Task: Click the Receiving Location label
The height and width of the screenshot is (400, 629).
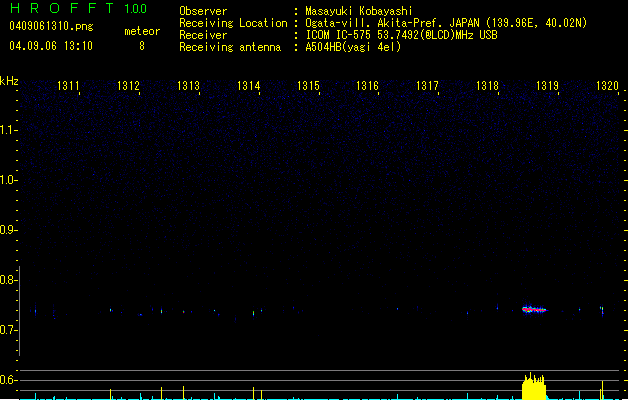Action: click(233, 23)
